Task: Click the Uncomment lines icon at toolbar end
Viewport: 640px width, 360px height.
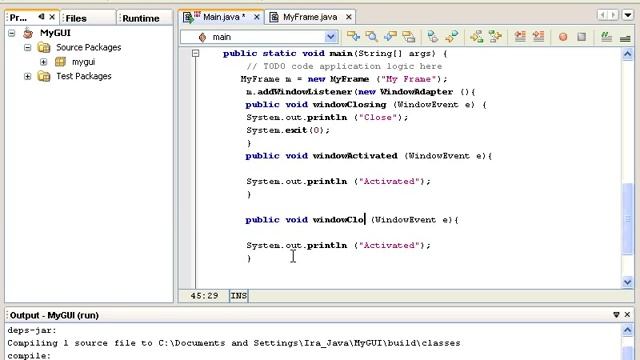Action: click(625, 38)
